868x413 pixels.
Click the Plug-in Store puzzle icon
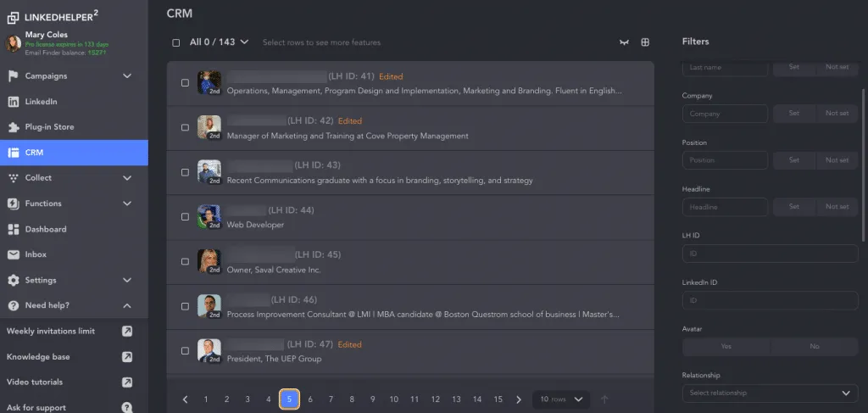click(14, 127)
